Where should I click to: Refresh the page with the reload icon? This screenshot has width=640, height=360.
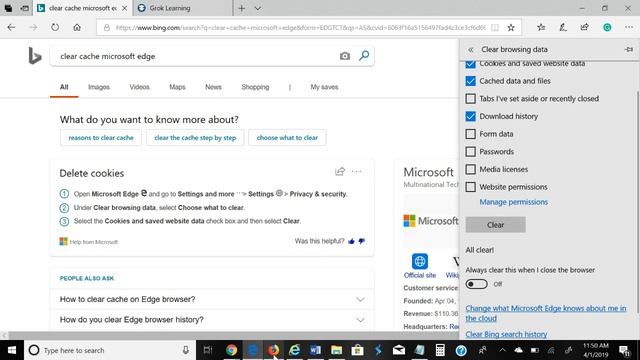[55, 27]
